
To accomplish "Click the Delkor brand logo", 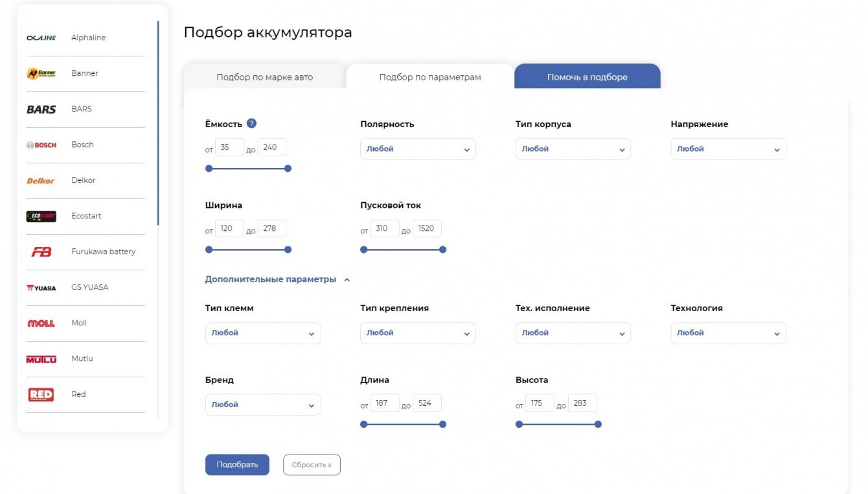I will 41,181.
